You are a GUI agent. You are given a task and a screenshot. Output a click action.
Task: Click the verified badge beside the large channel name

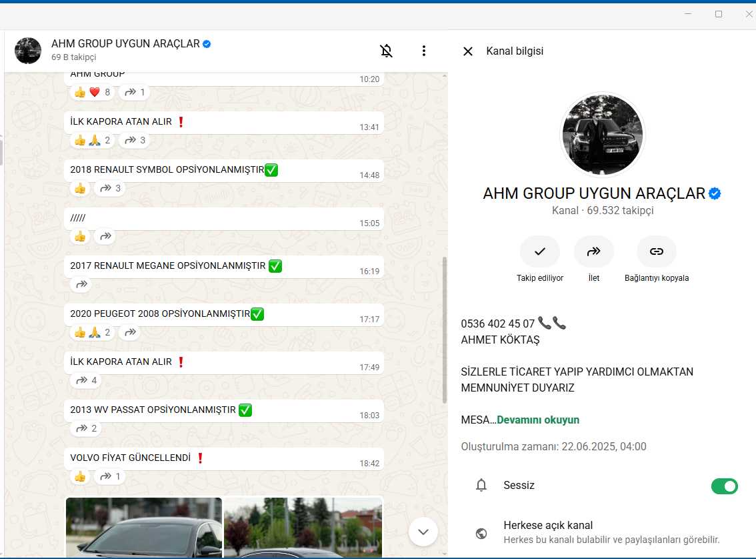[x=715, y=193]
